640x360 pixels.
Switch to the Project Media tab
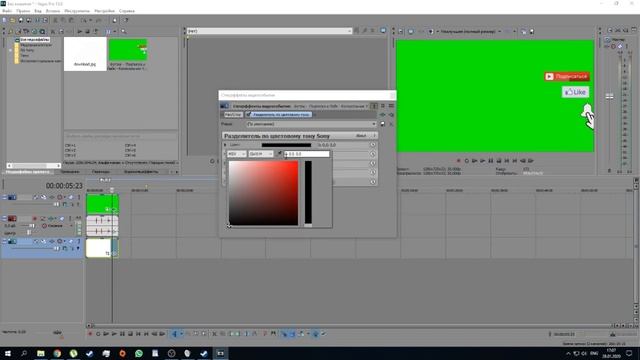click(x=28, y=172)
